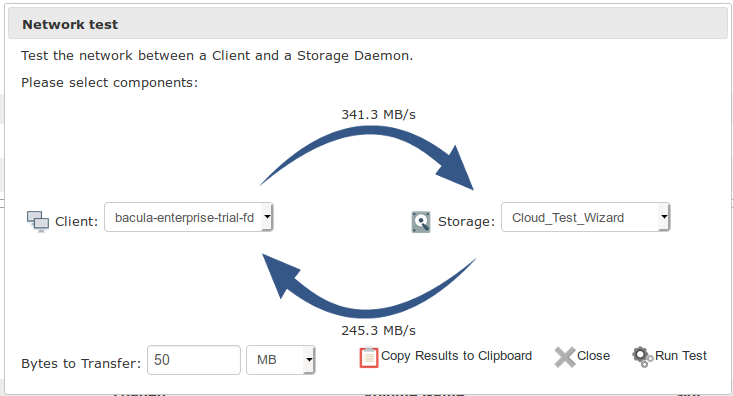The image size is (733, 396).
Task: Click the arrow on the Storage combo box
Action: pos(664,217)
